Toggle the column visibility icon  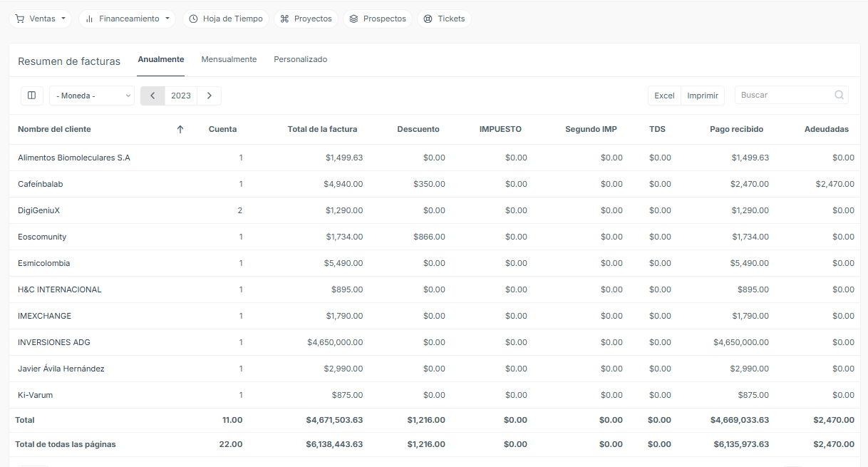coord(31,96)
